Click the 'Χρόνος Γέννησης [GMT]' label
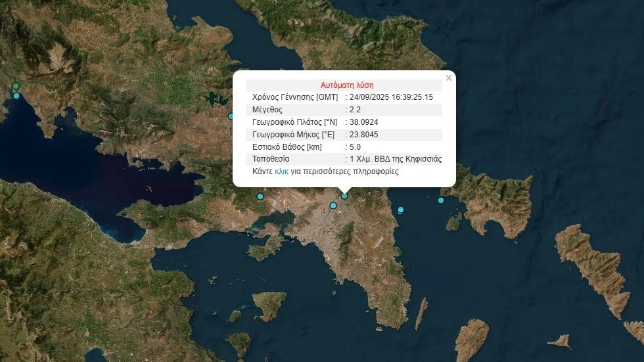644x362 pixels. coord(295,97)
